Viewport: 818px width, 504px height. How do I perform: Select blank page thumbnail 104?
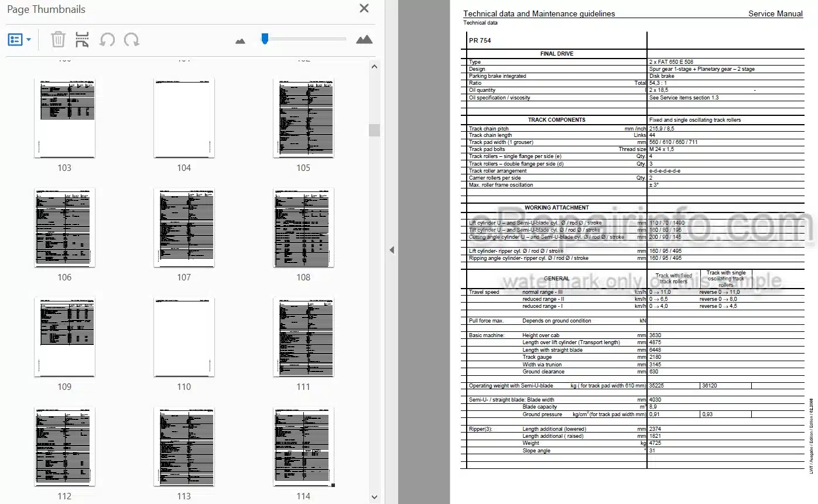pos(184,118)
